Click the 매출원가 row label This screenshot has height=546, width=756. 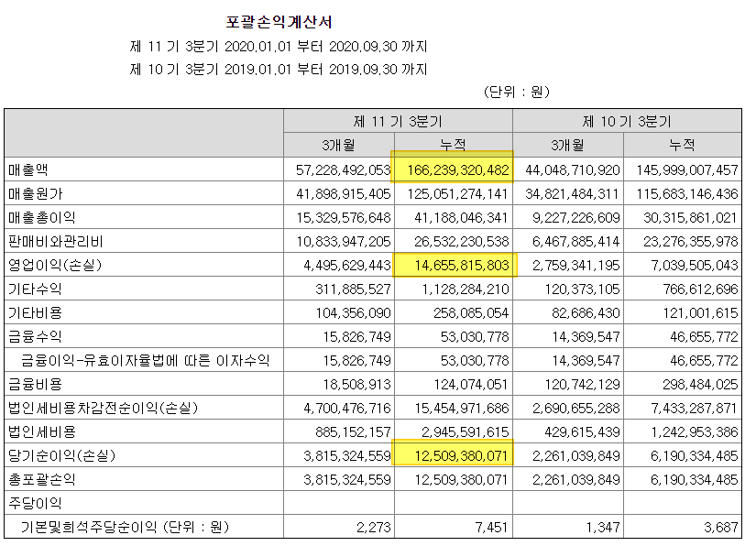point(35,193)
